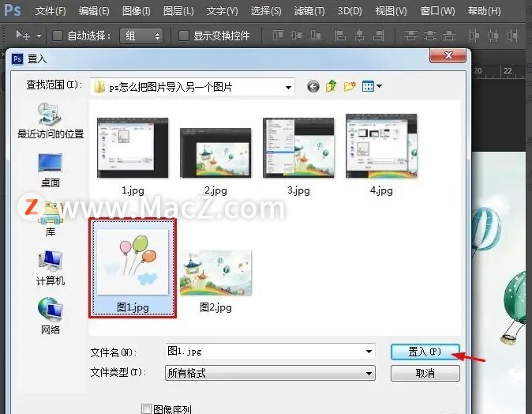Screen dimensions: 532x414
Task: Click the align vertical centers icon
Action: click(x=297, y=36)
